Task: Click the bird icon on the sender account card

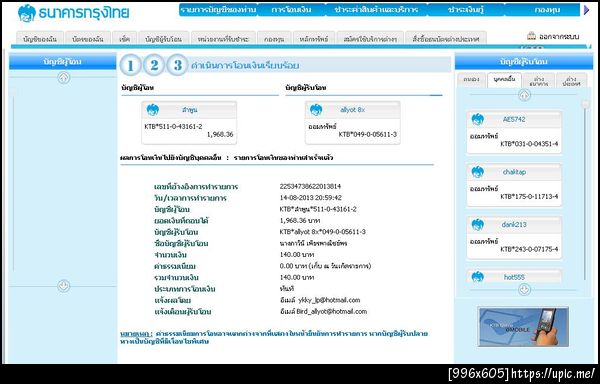Action: tap(153, 110)
